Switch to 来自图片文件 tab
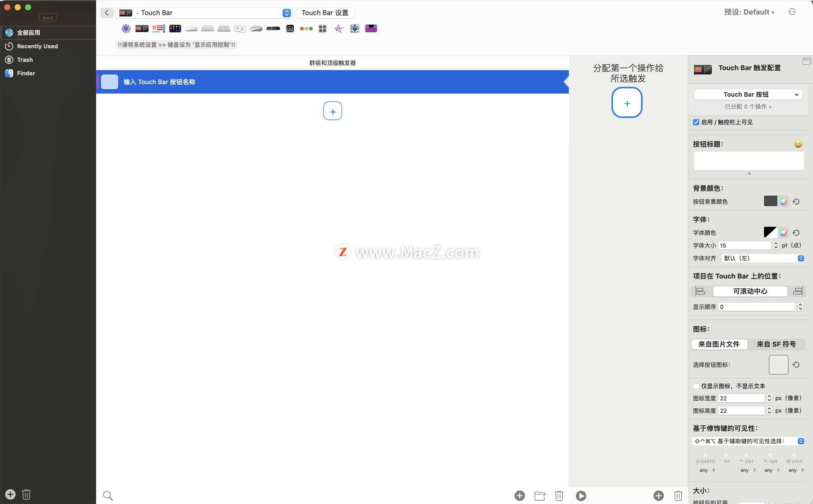 click(x=719, y=344)
